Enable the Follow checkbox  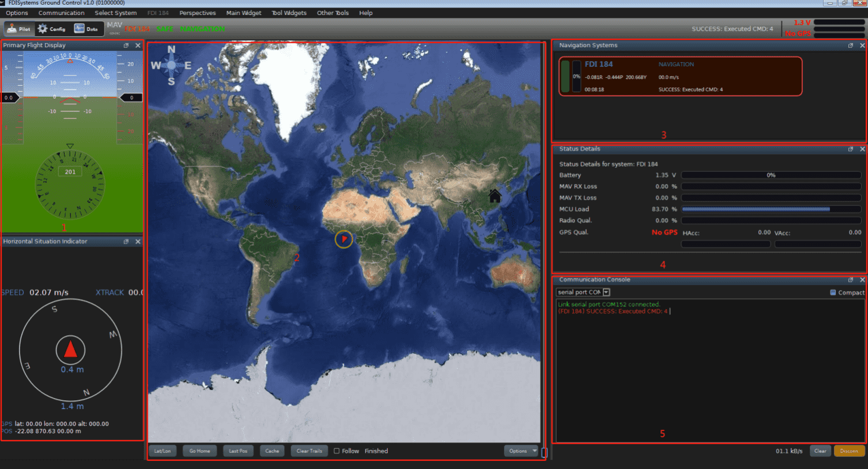point(337,451)
